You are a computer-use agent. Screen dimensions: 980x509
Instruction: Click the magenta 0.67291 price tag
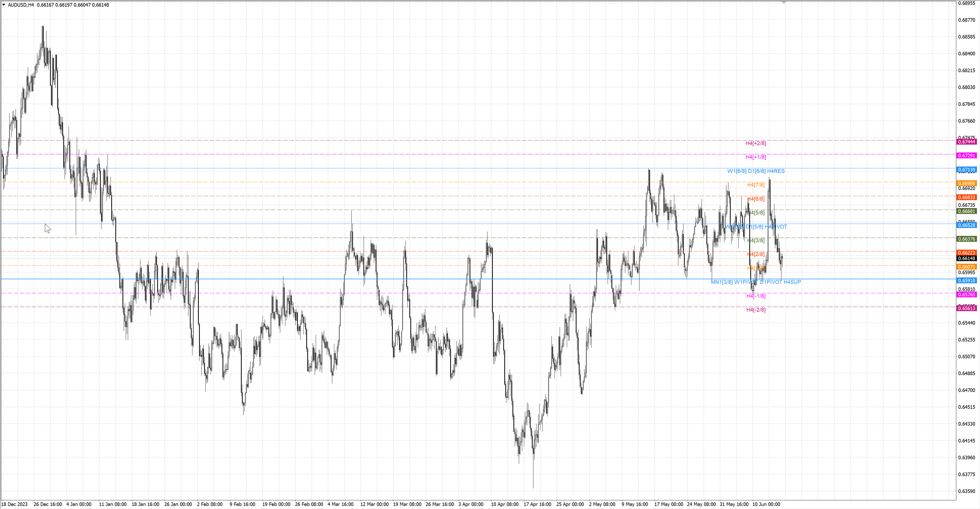966,156
